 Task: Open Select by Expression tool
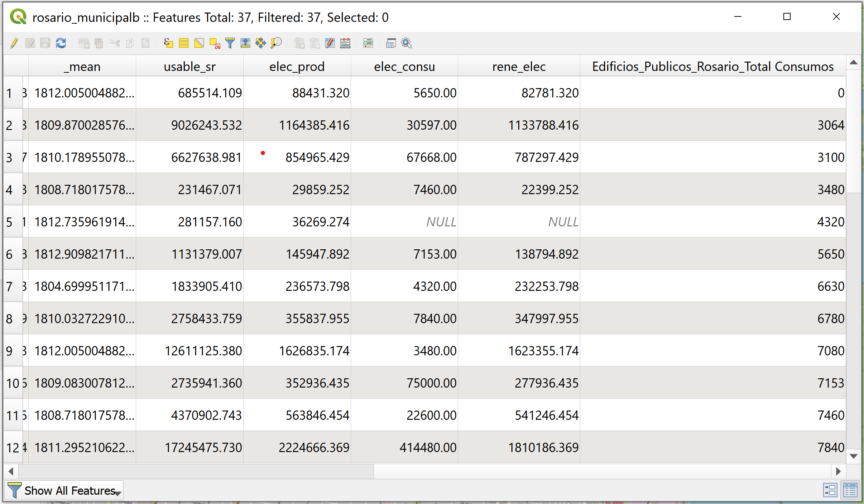(168, 43)
